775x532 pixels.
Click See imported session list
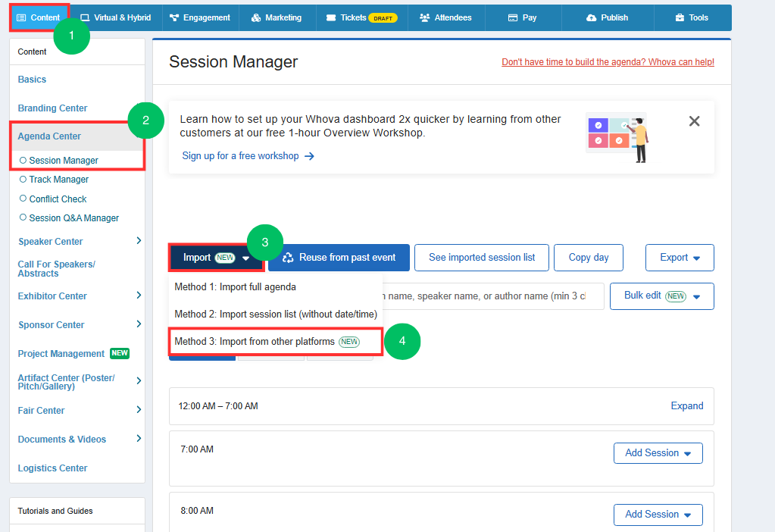coord(482,258)
